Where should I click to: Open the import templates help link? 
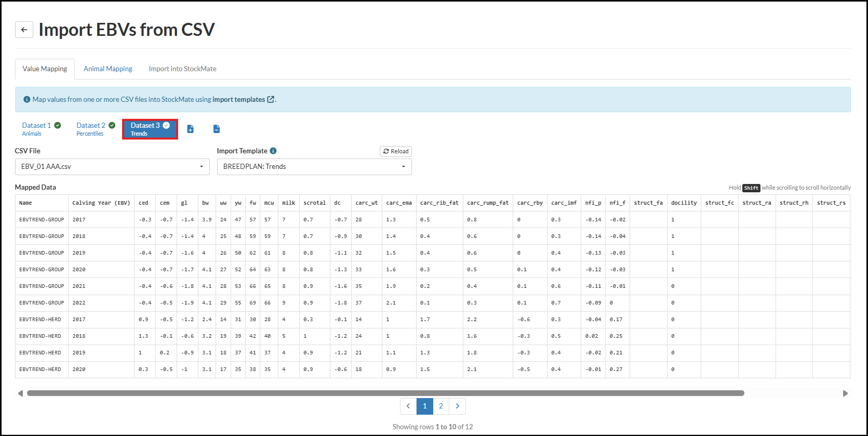(x=238, y=99)
